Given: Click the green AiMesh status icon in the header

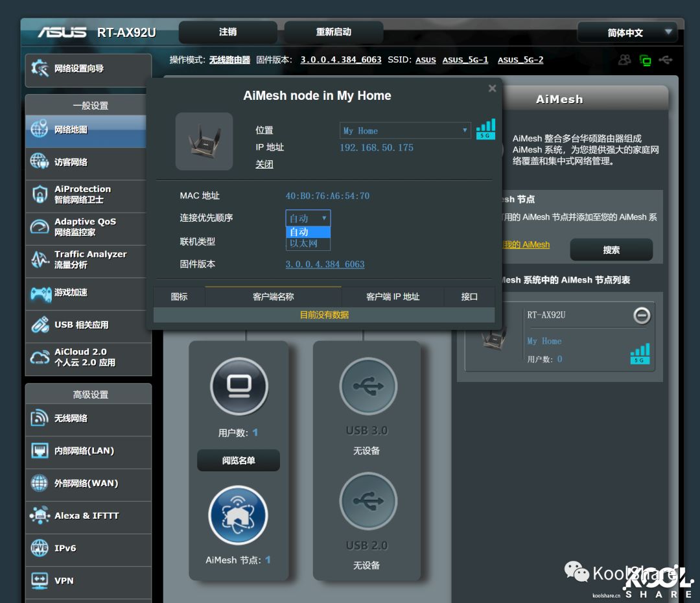Looking at the screenshot, I should (x=645, y=60).
